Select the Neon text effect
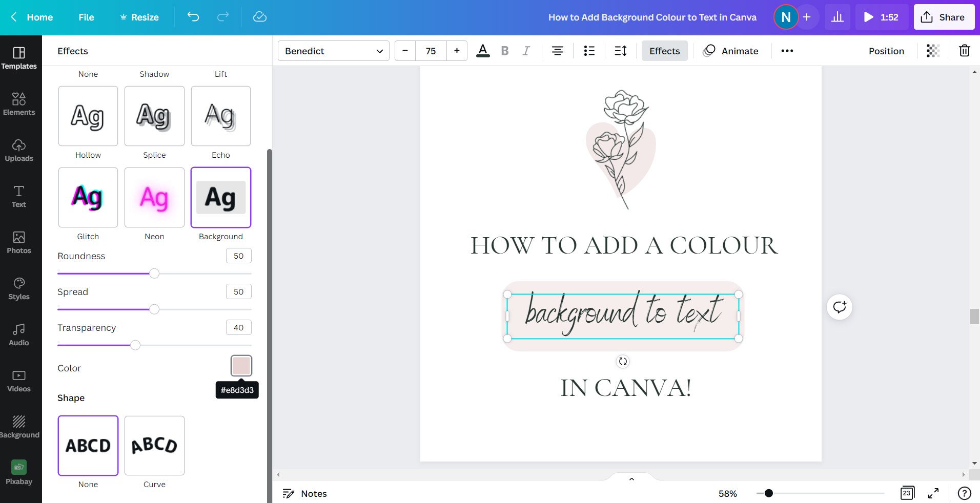This screenshot has width=980, height=503. click(x=154, y=197)
